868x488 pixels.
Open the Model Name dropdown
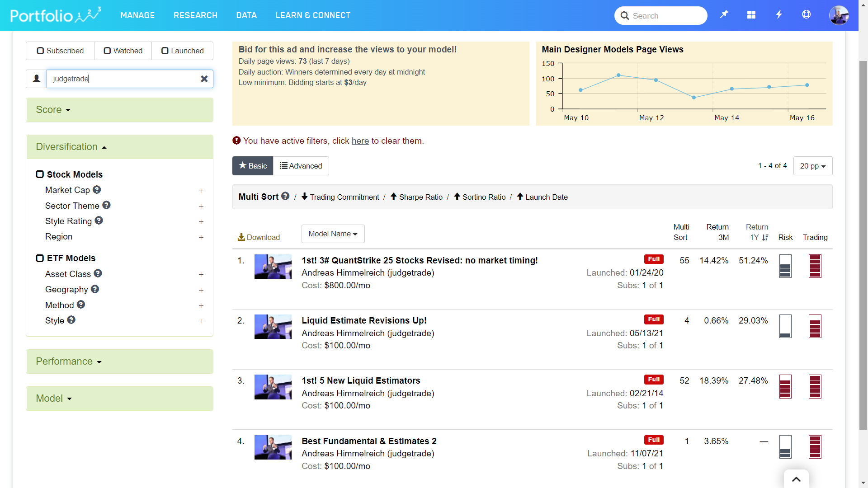pos(333,234)
